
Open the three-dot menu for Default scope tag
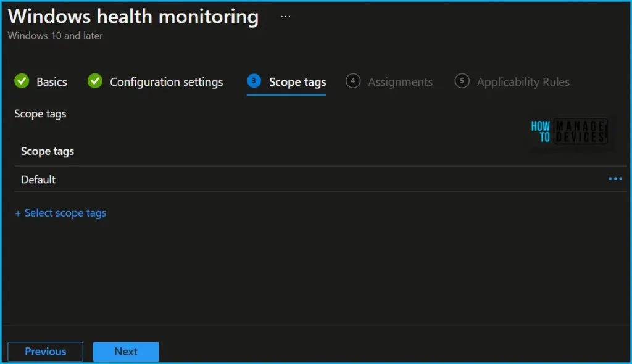(615, 178)
